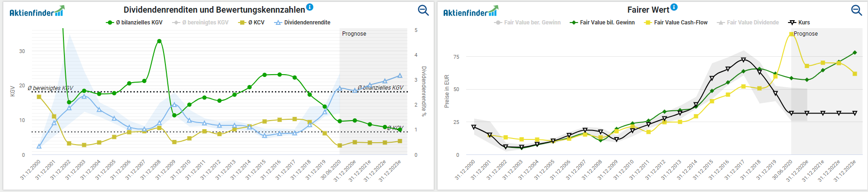Screen dimensions: 868x192
Task: Toggle the Ø KCV legend series
Action: [x=252, y=23]
